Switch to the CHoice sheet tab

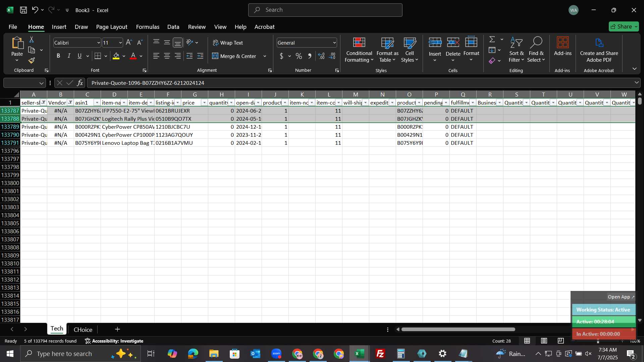tap(83, 329)
